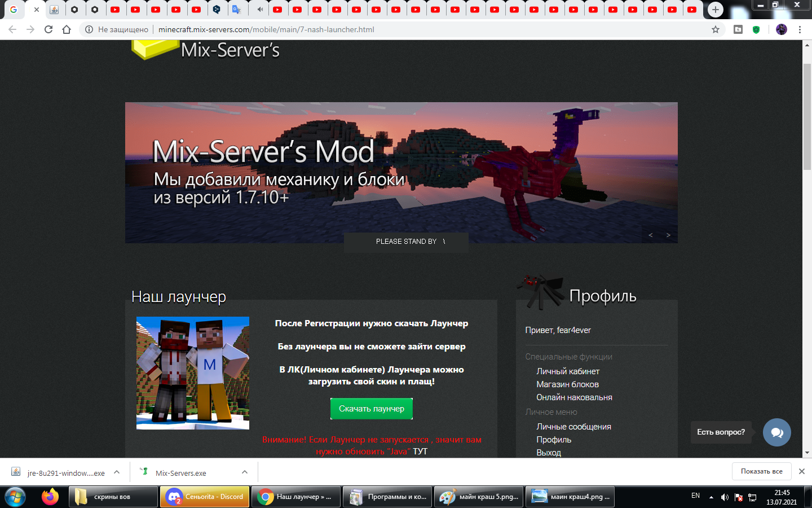
Task: Click the browser forward arrow
Action: [x=30, y=29]
